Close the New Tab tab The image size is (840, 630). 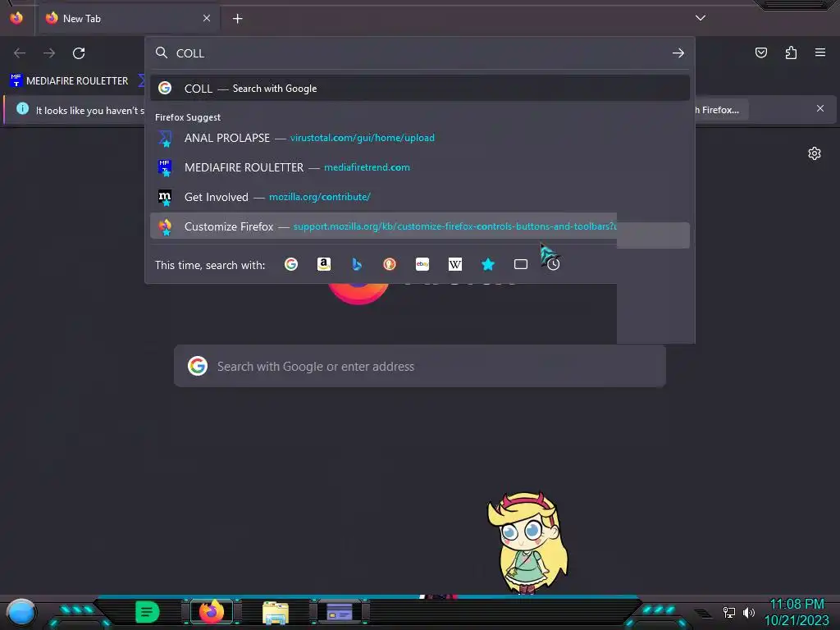(x=207, y=18)
